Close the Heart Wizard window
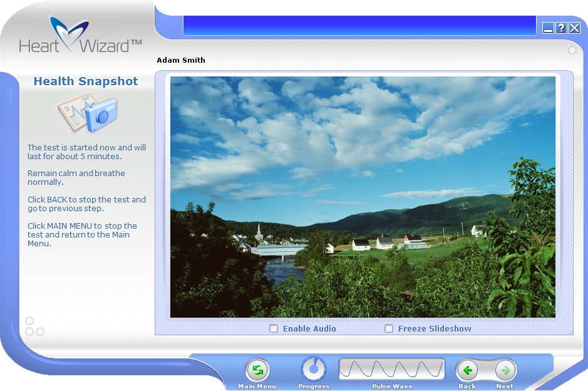588x391 pixels. point(574,28)
